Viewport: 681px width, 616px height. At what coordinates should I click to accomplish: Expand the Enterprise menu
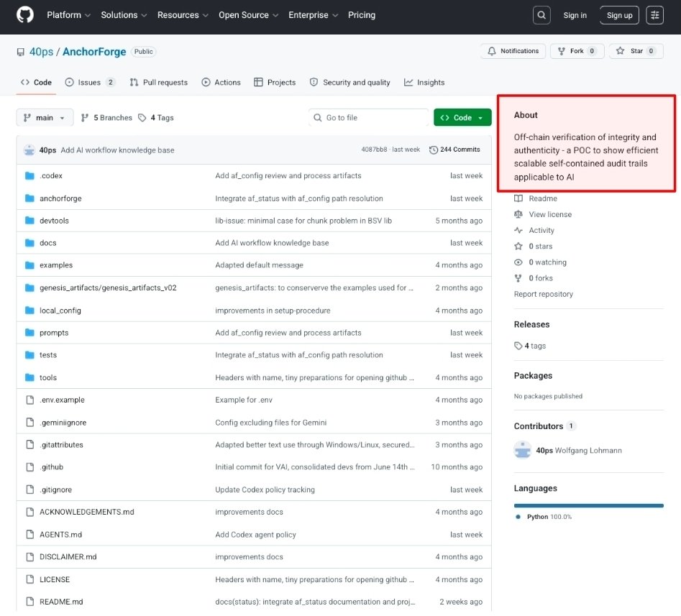click(x=313, y=15)
